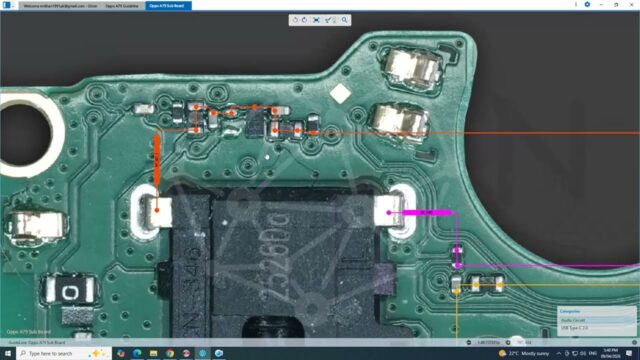This screenshot has width=640, height=360.
Task: Click the active schematic app icon in taskbar
Action: pyautogui.click(x=202, y=353)
